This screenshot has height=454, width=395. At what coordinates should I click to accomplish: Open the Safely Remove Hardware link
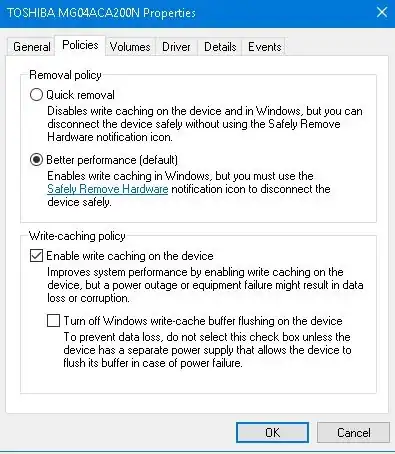coord(107,189)
